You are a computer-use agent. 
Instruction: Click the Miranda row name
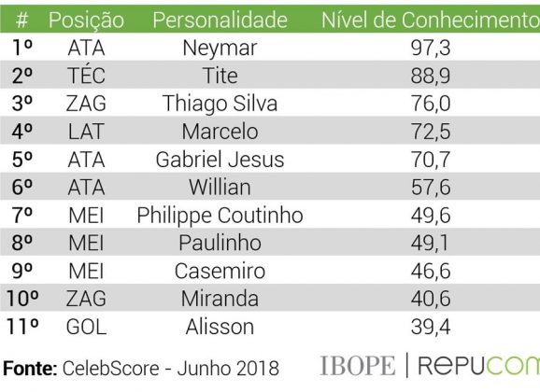pyautogui.click(x=220, y=299)
